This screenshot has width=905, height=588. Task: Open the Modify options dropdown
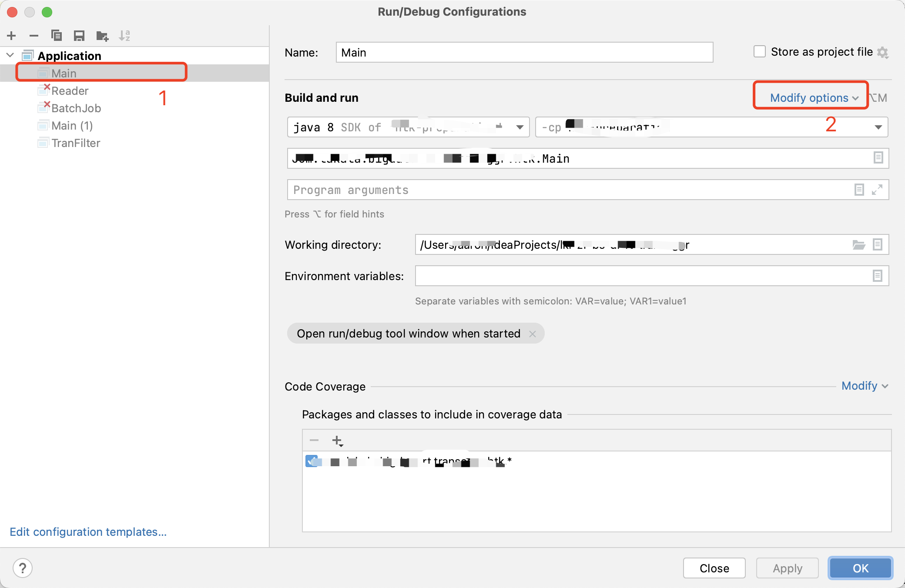click(x=814, y=98)
